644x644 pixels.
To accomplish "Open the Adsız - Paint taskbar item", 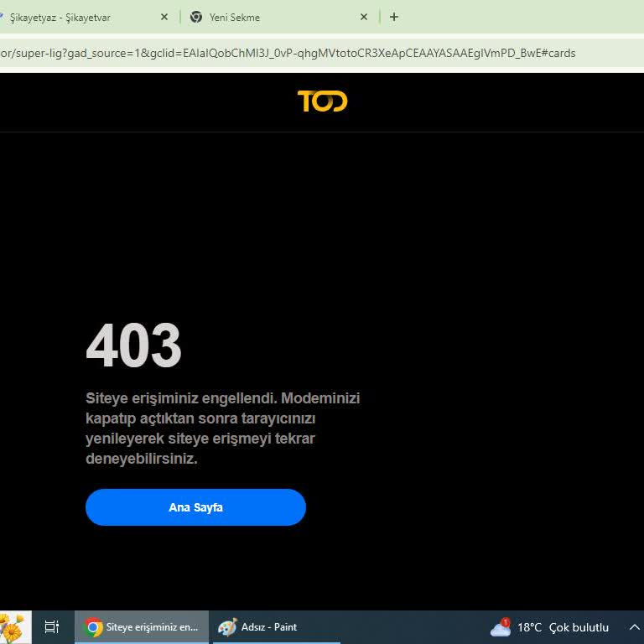I will (x=277, y=627).
